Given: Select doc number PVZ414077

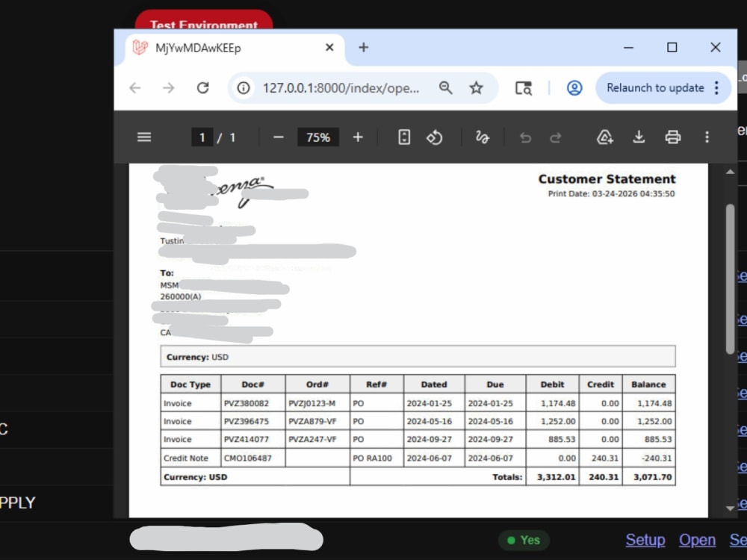Looking at the screenshot, I should tap(247, 440).
